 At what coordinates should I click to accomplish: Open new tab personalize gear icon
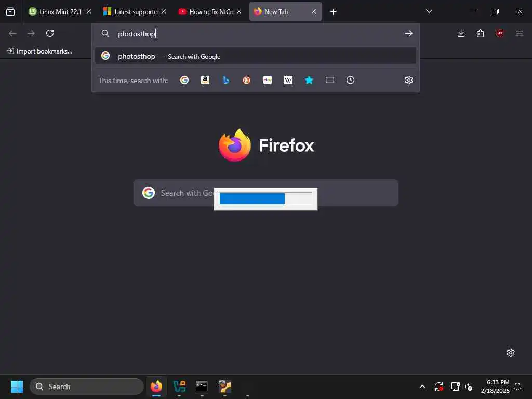[510, 353]
